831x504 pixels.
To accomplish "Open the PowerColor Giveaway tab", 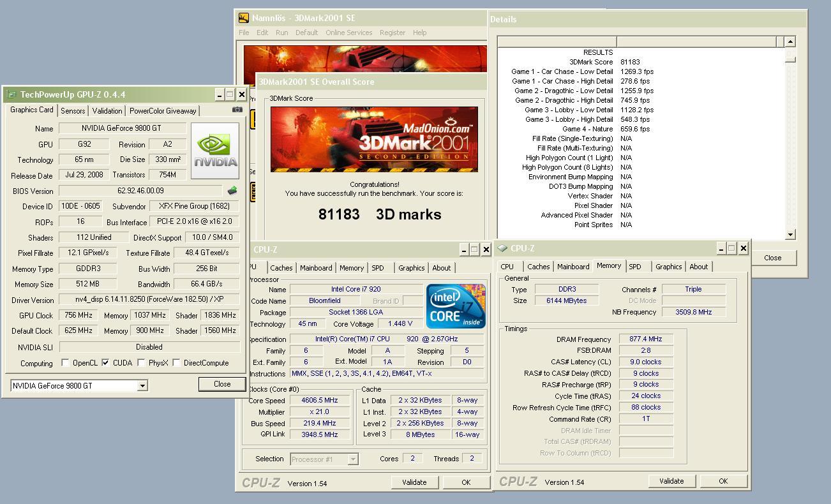I will [x=163, y=111].
